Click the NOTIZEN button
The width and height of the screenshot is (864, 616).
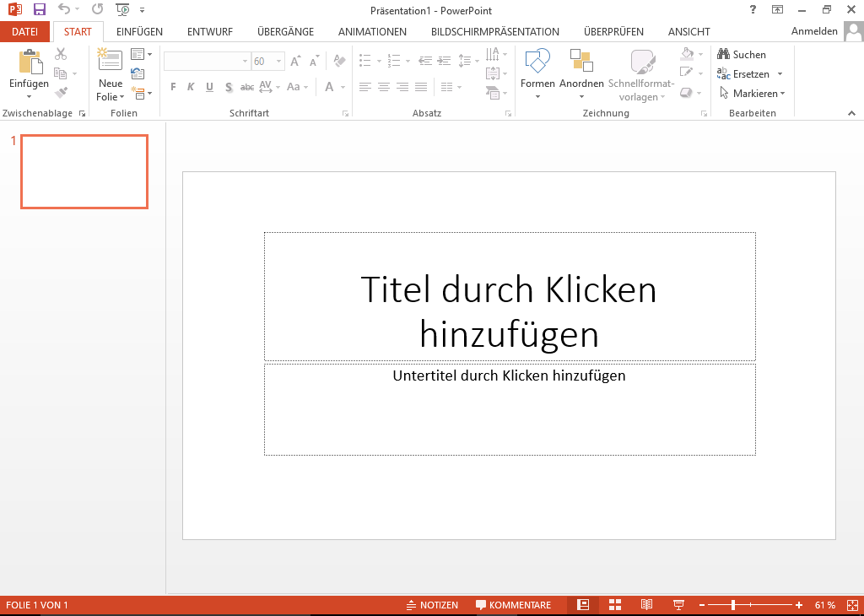433,604
